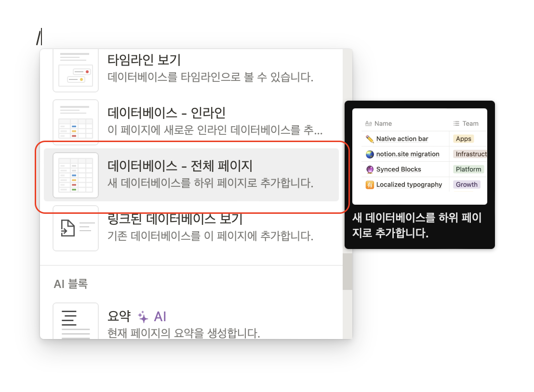Click the timeline view thumbnail icon
534x392 pixels.
point(76,70)
